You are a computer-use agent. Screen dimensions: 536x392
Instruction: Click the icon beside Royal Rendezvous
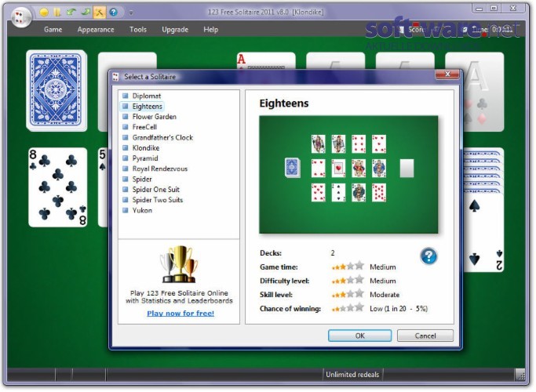tap(125, 169)
